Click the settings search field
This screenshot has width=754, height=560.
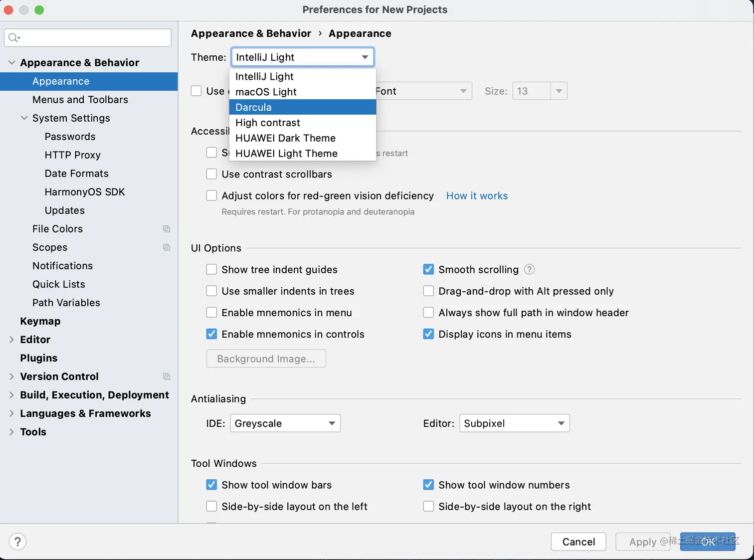pos(88,37)
